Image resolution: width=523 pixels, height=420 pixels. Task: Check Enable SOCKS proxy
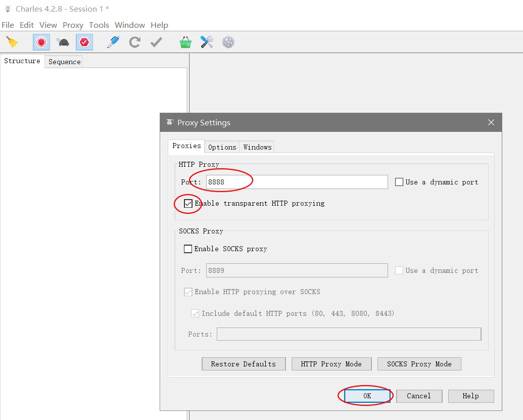pyautogui.click(x=188, y=249)
